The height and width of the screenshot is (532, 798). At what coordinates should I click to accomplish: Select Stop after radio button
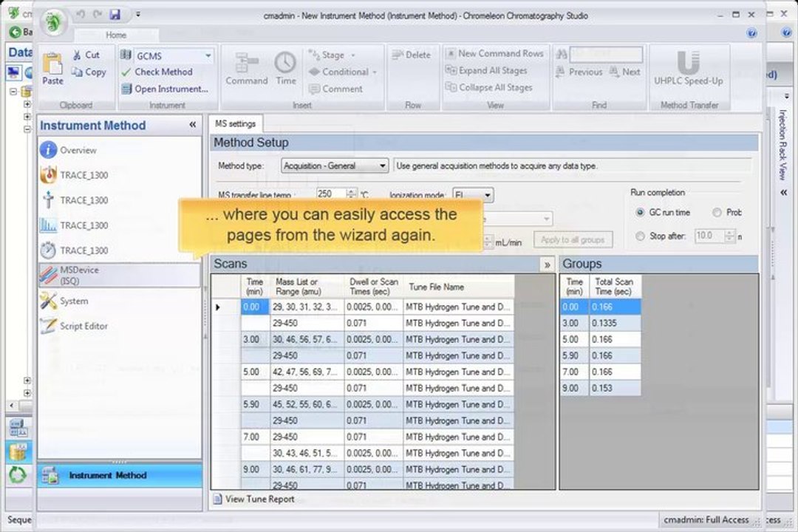coord(640,236)
